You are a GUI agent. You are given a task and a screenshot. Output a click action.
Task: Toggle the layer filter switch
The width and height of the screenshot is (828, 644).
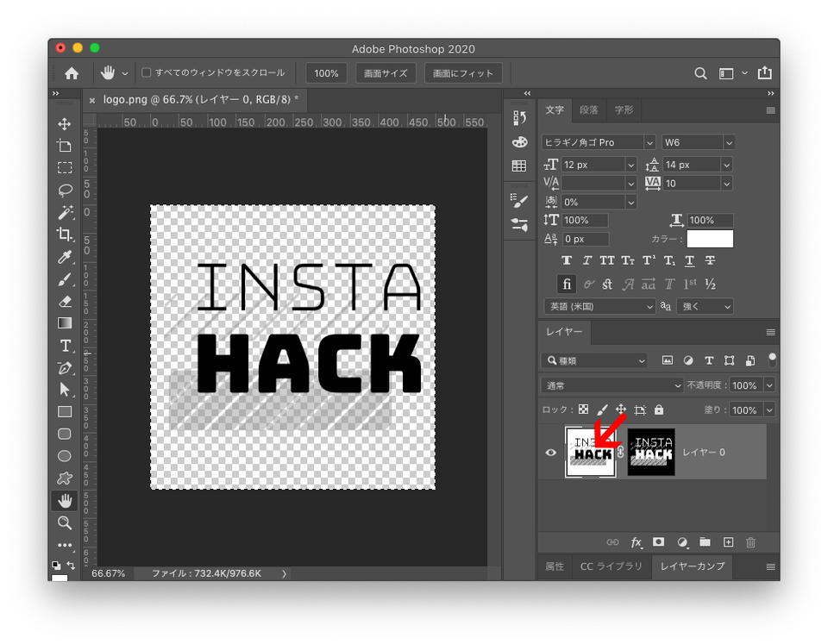click(x=772, y=360)
